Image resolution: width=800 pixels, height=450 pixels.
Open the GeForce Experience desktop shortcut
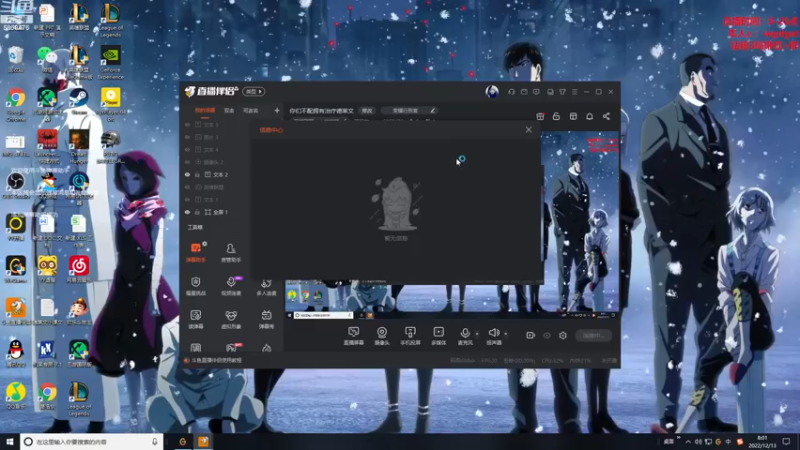click(111, 63)
